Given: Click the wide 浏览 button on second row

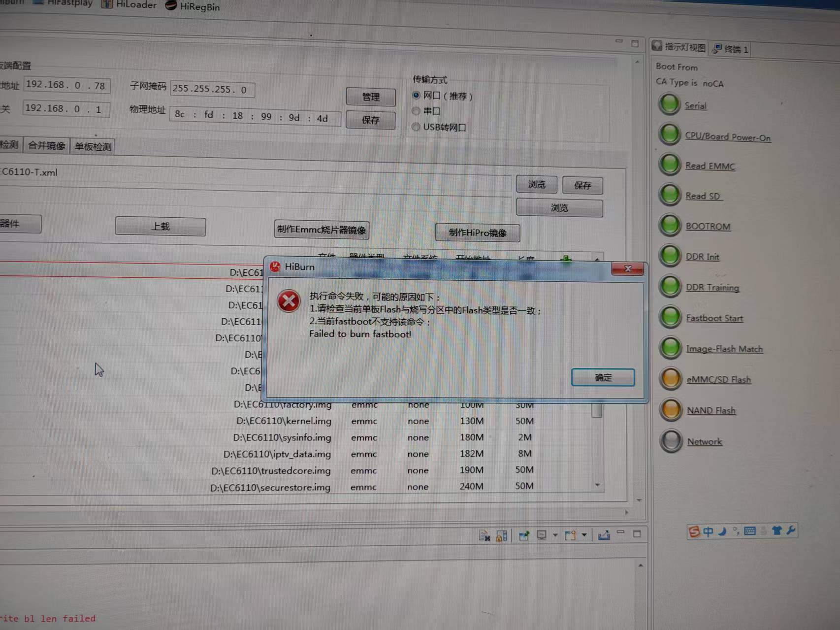Looking at the screenshot, I should point(559,207).
